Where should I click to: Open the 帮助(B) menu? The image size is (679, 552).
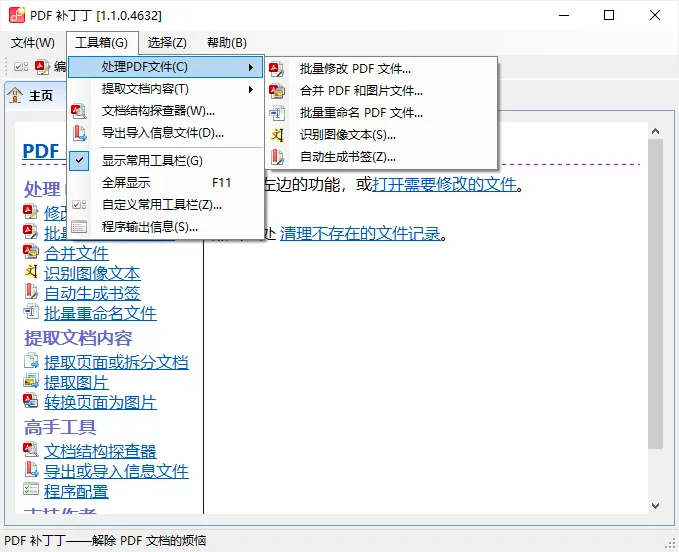pyautogui.click(x=227, y=43)
